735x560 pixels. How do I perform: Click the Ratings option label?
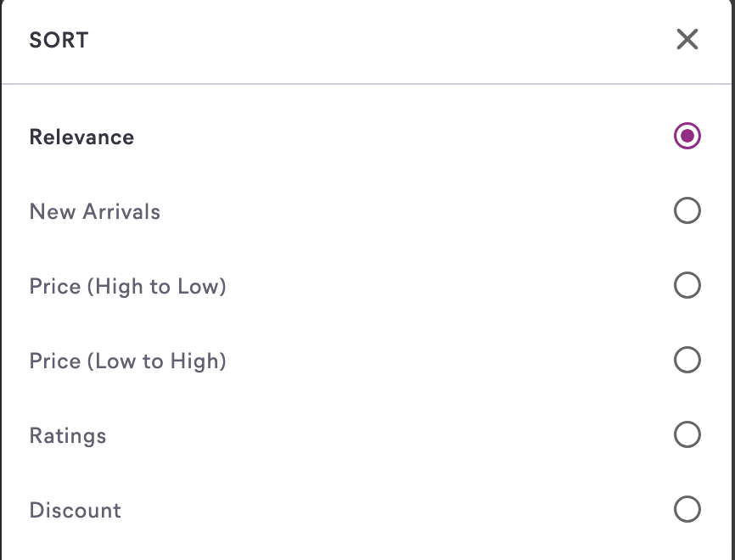point(68,436)
